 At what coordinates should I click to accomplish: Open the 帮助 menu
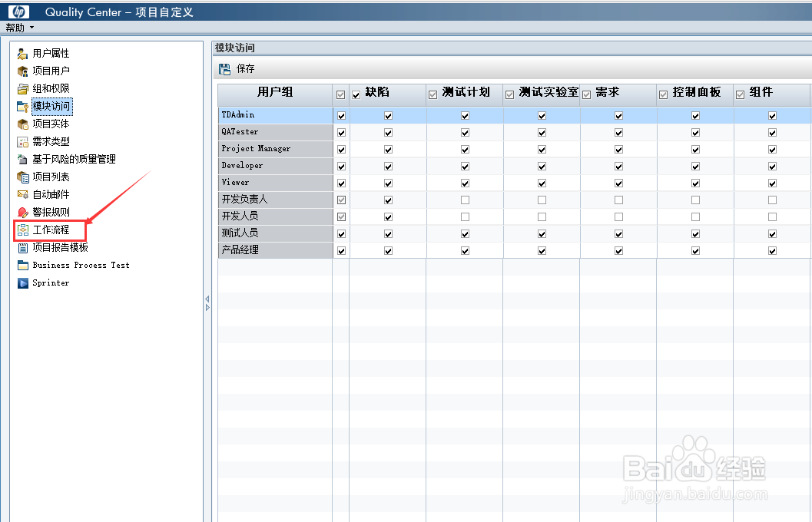pyautogui.click(x=15, y=28)
